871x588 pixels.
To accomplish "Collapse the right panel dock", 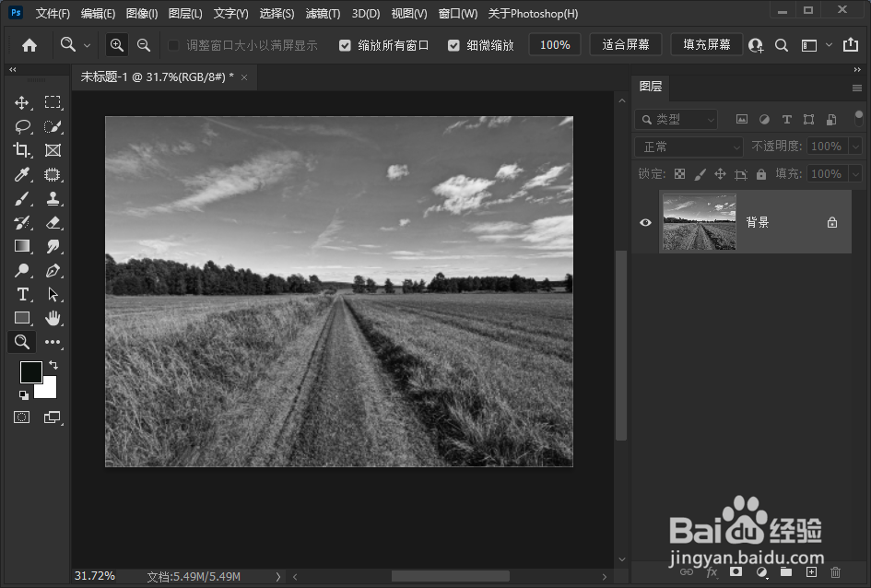I will pyautogui.click(x=857, y=69).
